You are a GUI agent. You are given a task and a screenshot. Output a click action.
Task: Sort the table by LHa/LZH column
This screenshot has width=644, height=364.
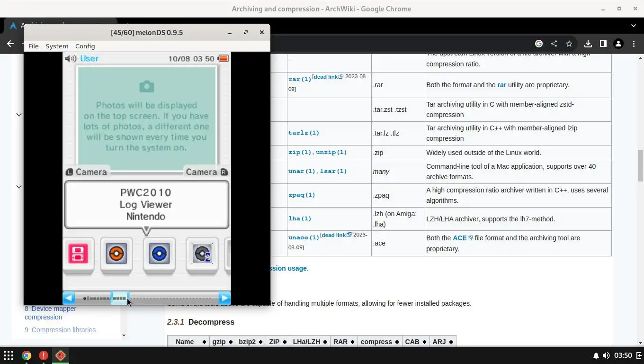[310, 342]
